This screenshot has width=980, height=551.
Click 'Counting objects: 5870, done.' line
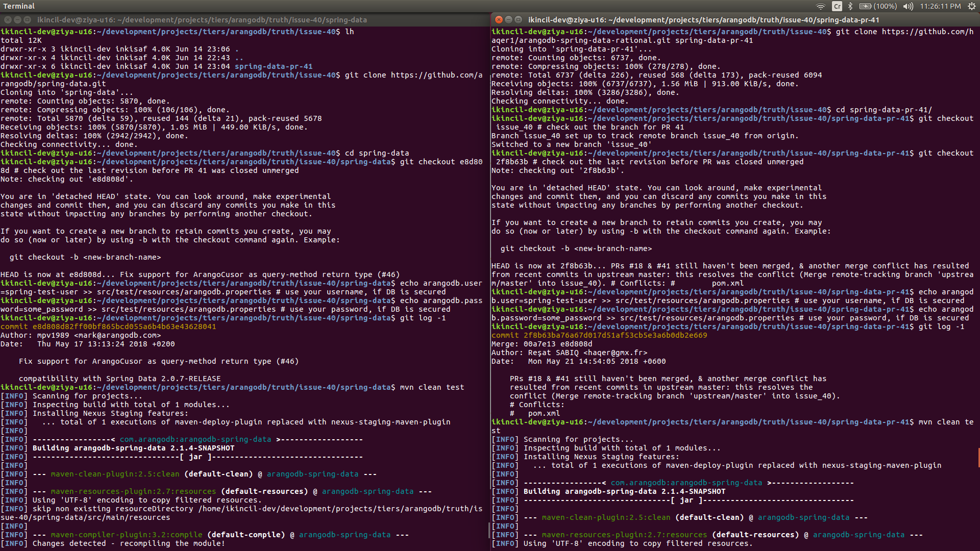(x=85, y=101)
